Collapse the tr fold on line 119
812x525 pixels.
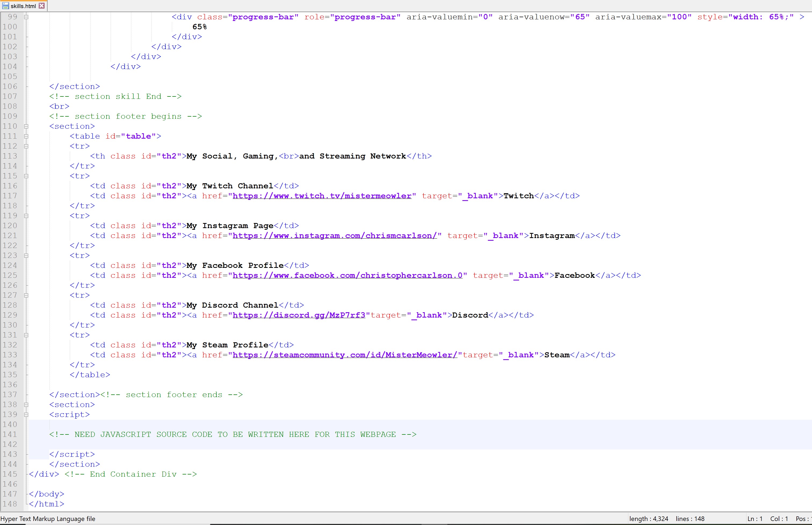26,215
